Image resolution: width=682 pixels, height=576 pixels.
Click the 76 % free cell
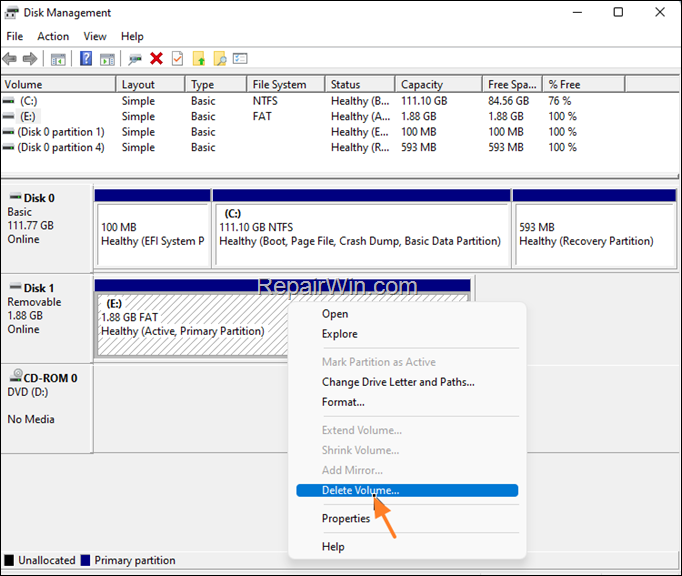coord(560,101)
